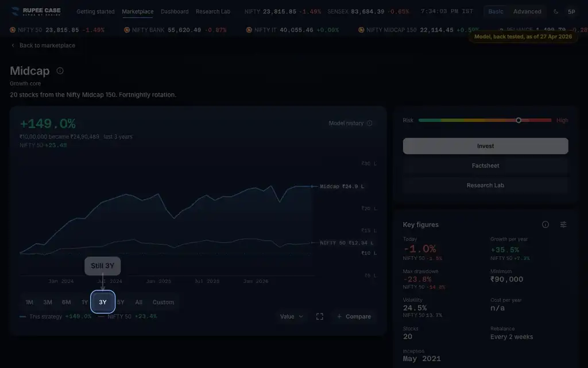Click the NIFTY 50 ticker coin icon
The image size is (588, 368).
[13, 30]
